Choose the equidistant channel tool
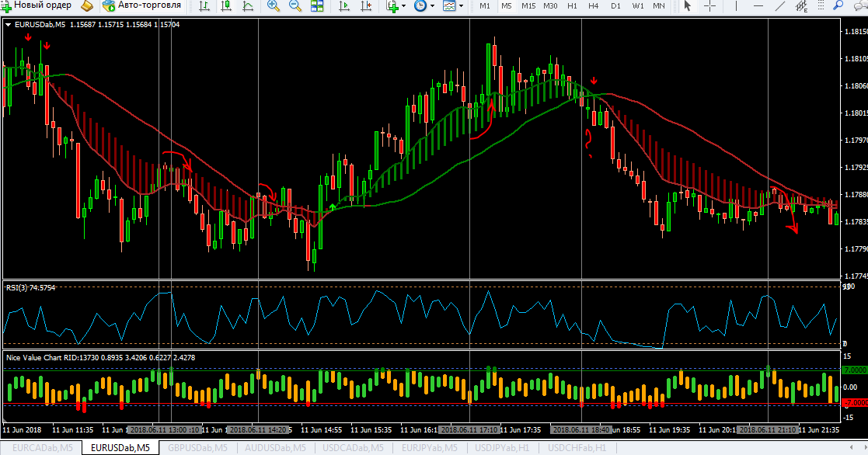 point(801,5)
